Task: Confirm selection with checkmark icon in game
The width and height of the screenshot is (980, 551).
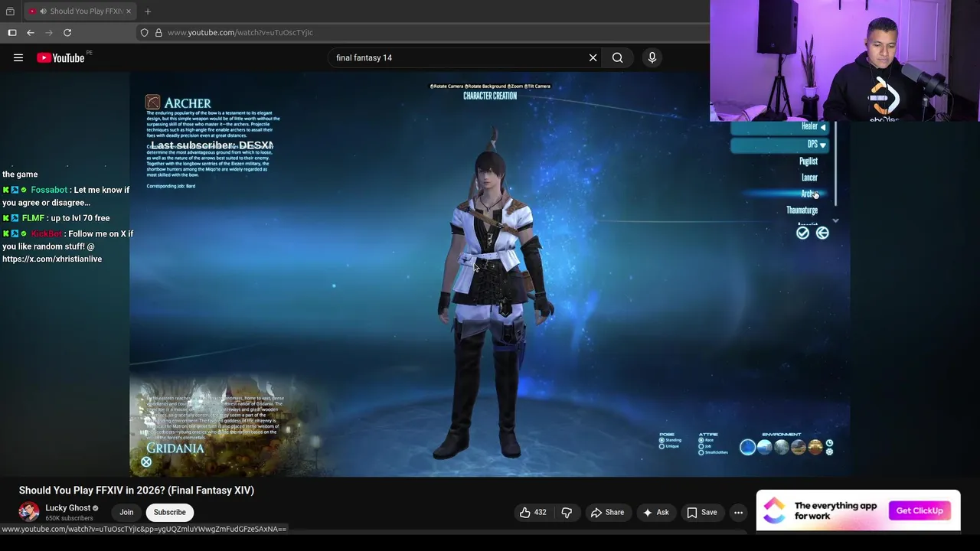Action: tap(802, 233)
